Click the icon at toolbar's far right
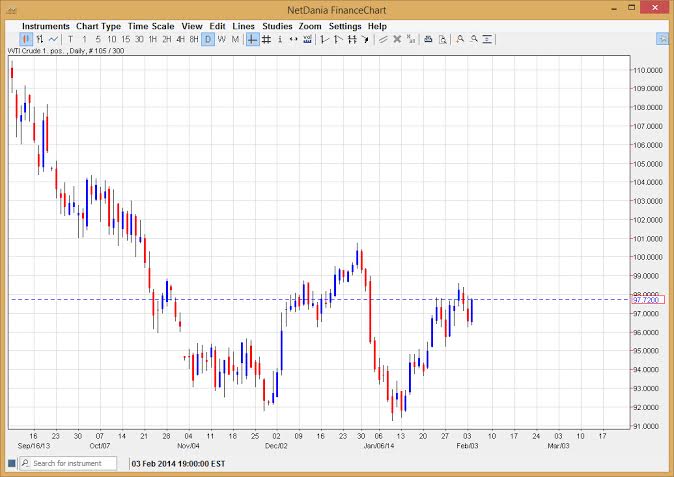 point(663,40)
